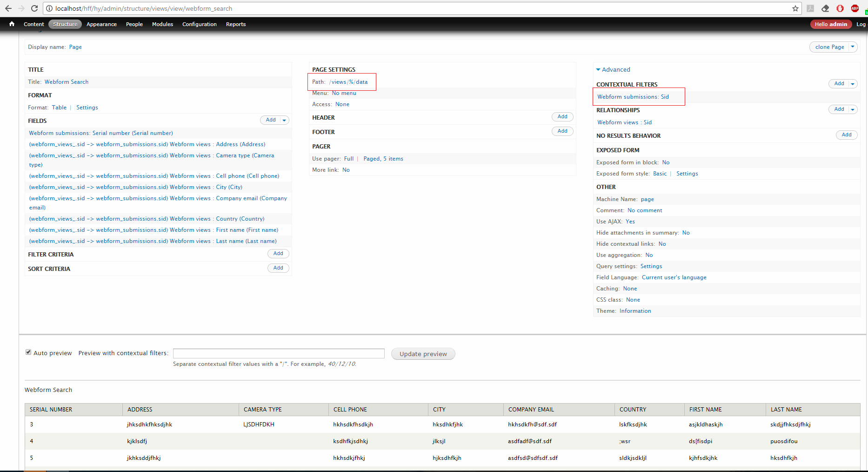Screen dimensions: 868x472
Task: Edit the City field link
Action: [x=135, y=187]
